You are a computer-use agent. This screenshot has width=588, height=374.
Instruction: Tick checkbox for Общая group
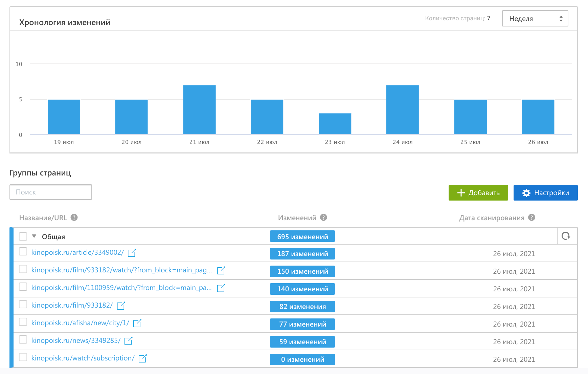(23, 236)
